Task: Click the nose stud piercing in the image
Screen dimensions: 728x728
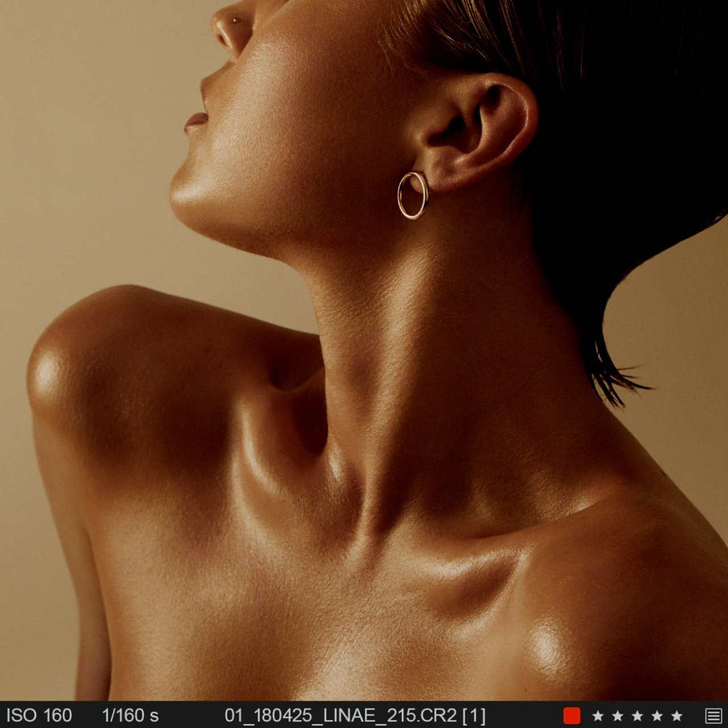Action: (237, 20)
